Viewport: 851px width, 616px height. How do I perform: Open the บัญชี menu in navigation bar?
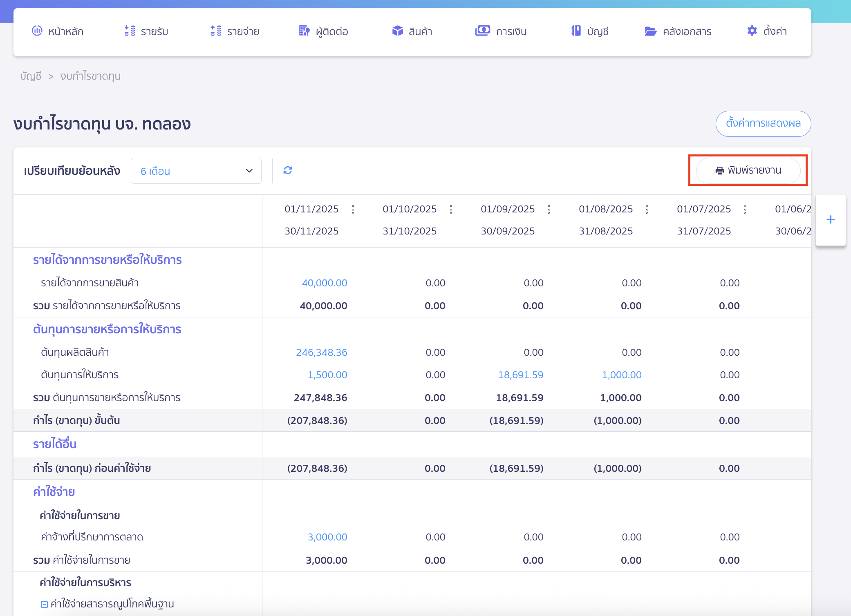[x=589, y=31]
